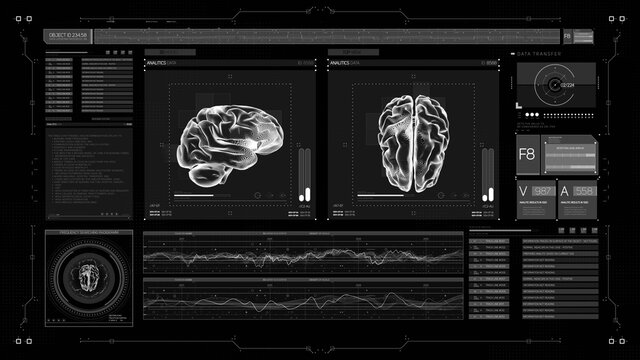Screen dimensions: 640x360
Task: Click the leftmost of four icons above left track list
Action: click(108, 52)
